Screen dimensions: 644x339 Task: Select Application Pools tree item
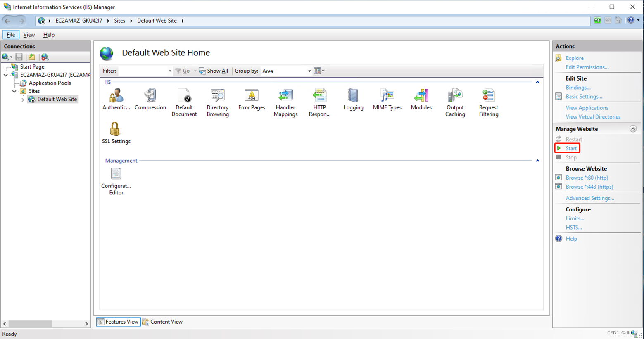pyautogui.click(x=50, y=83)
